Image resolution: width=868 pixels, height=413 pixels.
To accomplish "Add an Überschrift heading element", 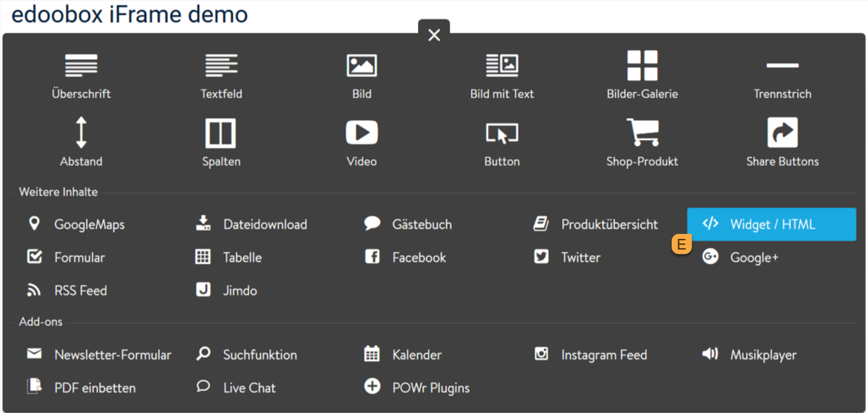I will (x=81, y=74).
